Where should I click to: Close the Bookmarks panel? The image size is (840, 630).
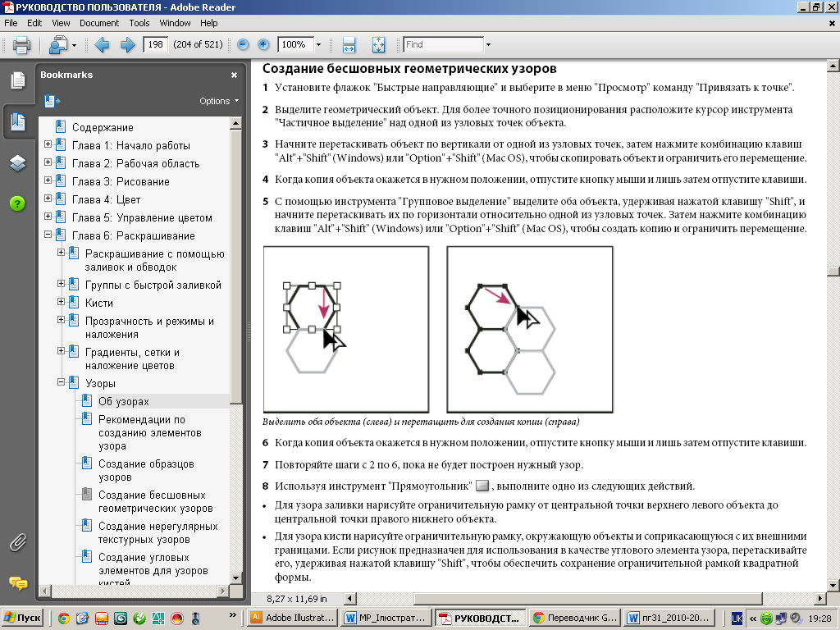point(234,75)
